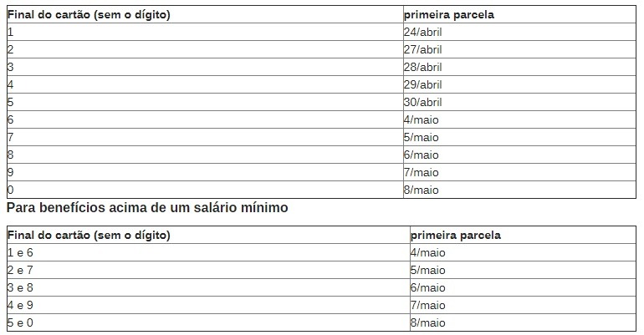Click the 27/abril date cell
The height and width of the screenshot is (335, 644).
point(423,49)
